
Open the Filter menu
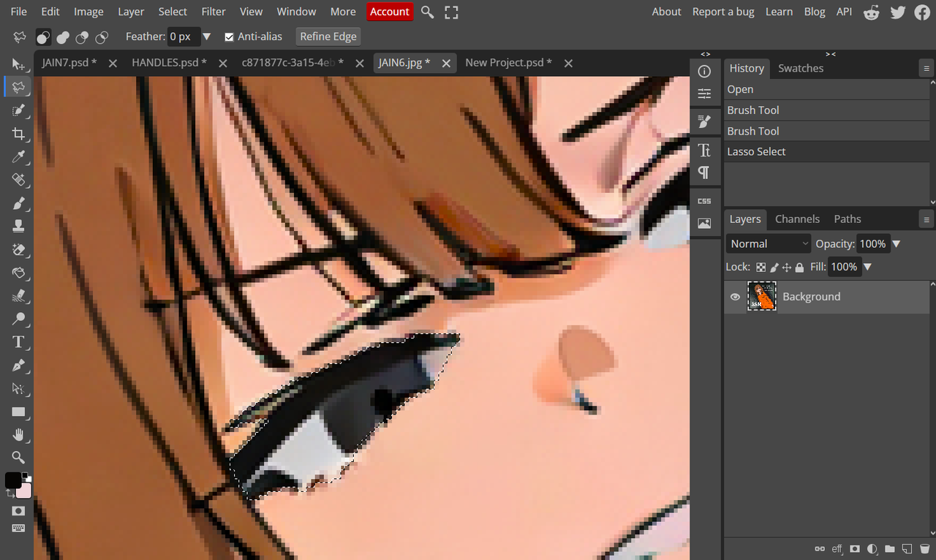pyautogui.click(x=214, y=12)
